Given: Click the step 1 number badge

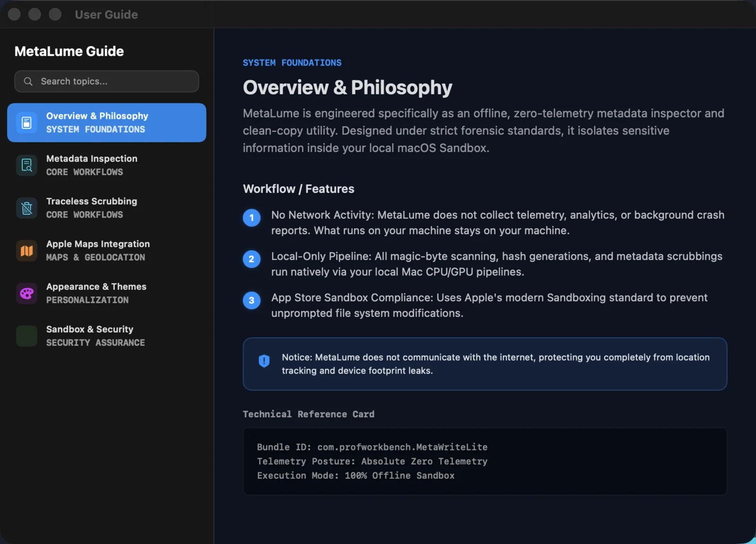Looking at the screenshot, I should [x=251, y=218].
